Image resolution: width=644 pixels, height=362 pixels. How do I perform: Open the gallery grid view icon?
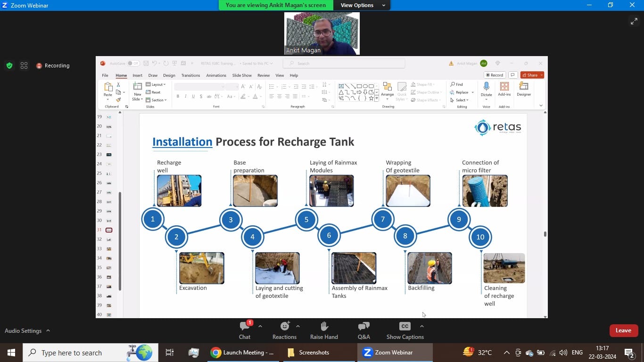tap(24, 66)
